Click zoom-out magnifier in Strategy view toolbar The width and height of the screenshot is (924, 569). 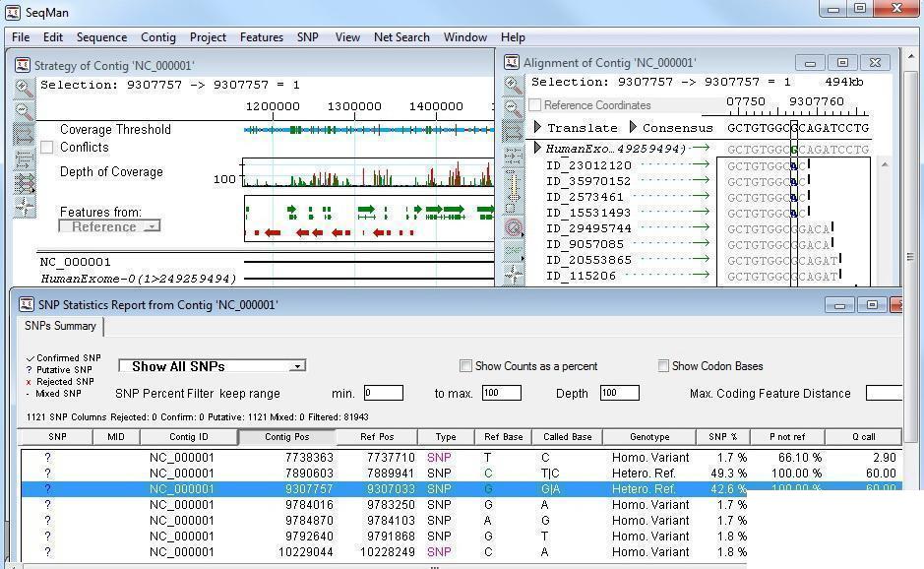[x=24, y=111]
